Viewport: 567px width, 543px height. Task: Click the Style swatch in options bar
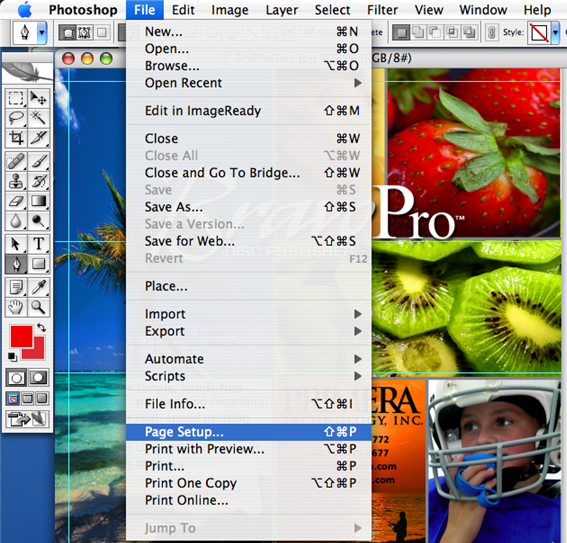click(539, 33)
